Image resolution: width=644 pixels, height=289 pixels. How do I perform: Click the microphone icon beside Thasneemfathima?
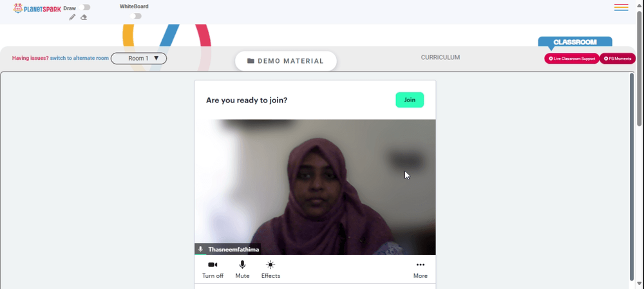coord(200,249)
